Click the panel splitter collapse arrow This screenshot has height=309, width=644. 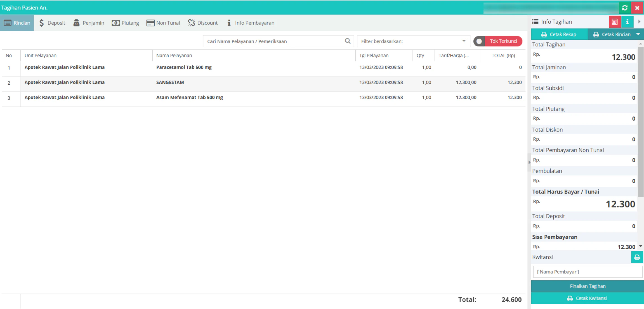[529, 162]
